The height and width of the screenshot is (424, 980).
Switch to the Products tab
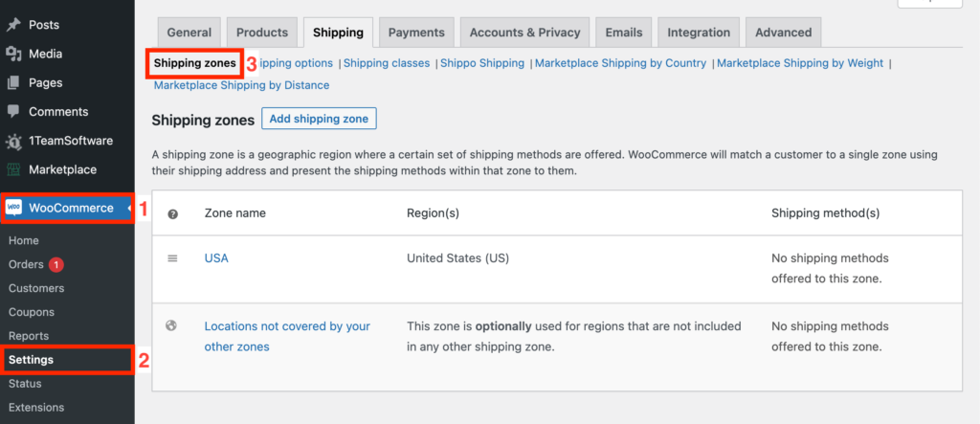(x=261, y=33)
